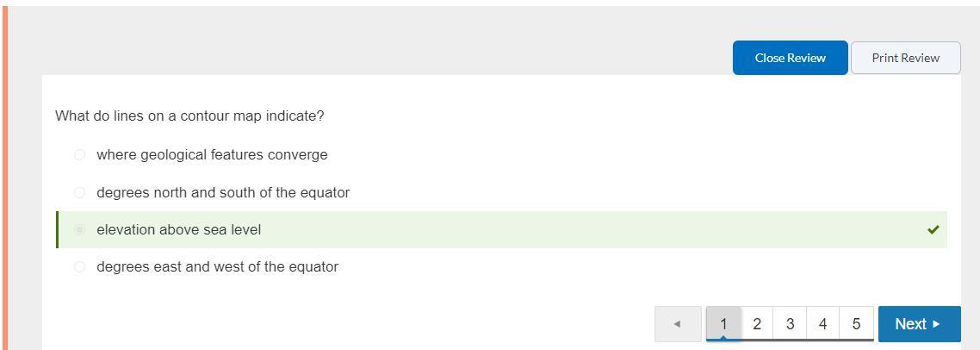Select the elevation above sea level radio button

pos(79,230)
